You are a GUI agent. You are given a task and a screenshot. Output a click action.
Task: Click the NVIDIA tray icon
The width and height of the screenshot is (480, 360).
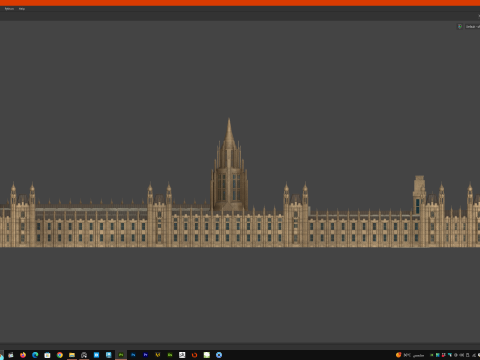point(432,355)
